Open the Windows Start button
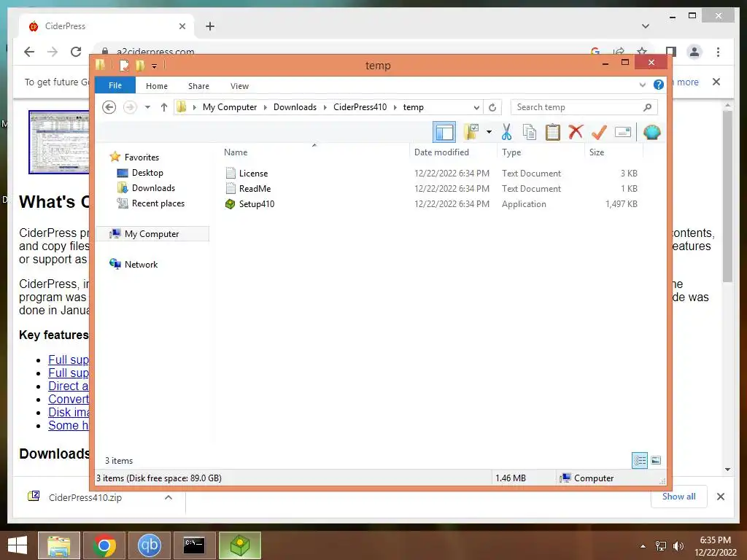Viewport: 747px width, 560px height. 18,545
